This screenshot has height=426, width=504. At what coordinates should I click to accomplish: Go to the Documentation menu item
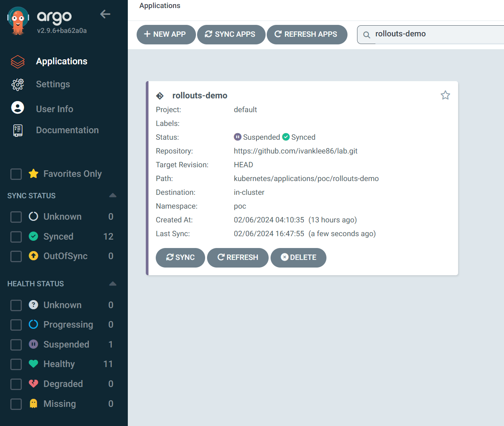[x=67, y=131]
